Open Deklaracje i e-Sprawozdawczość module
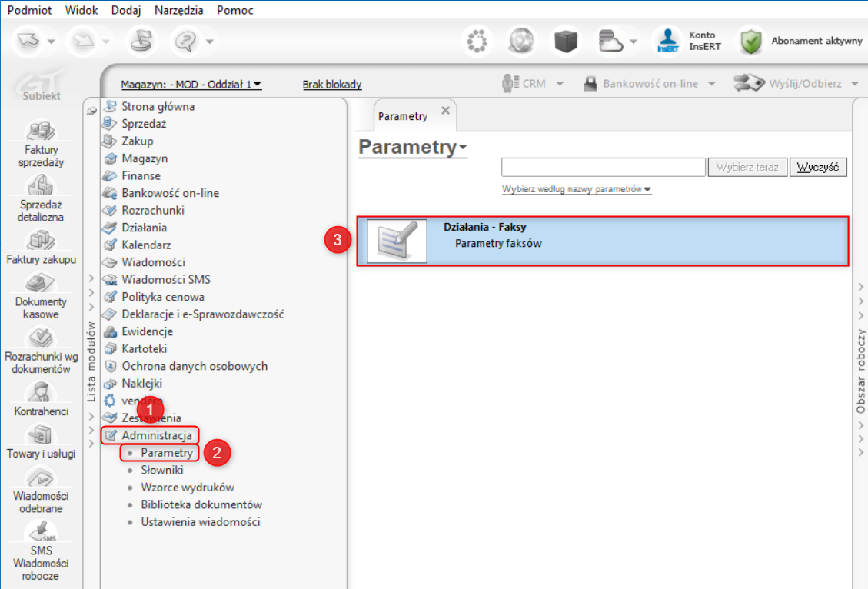 [203, 314]
